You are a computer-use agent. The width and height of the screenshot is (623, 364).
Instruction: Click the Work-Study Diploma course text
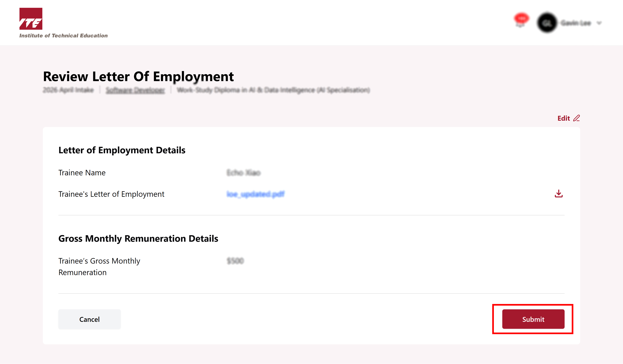273,90
